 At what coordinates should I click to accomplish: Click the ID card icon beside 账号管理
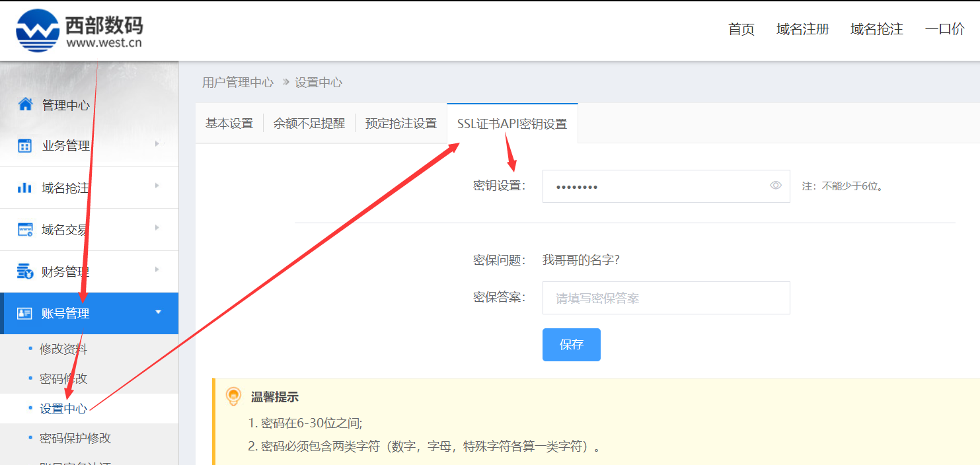click(x=24, y=313)
